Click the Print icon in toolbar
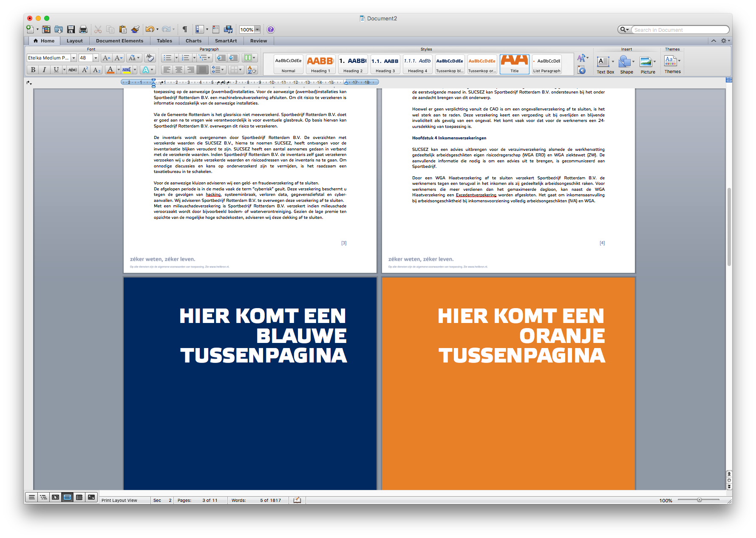756x538 pixels. coord(83,29)
